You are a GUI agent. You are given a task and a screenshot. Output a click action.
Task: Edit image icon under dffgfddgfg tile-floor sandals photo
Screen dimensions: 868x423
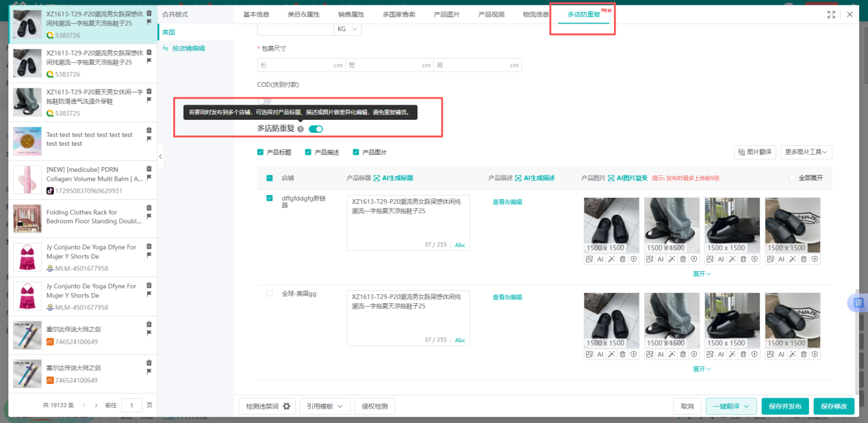pyautogui.click(x=589, y=259)
